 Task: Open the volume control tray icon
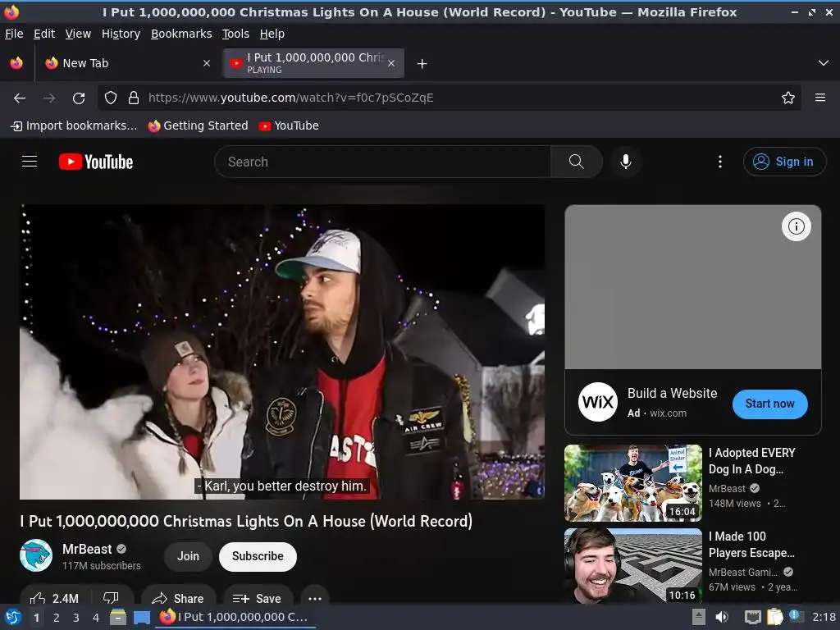[722, 617]
